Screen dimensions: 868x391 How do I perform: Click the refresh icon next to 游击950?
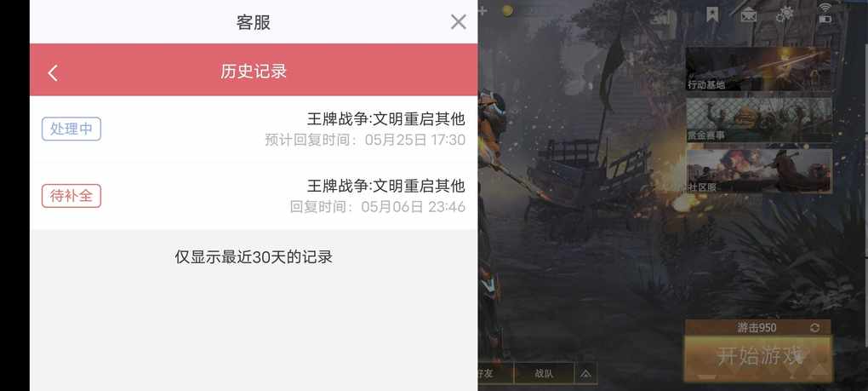point(815,328)
